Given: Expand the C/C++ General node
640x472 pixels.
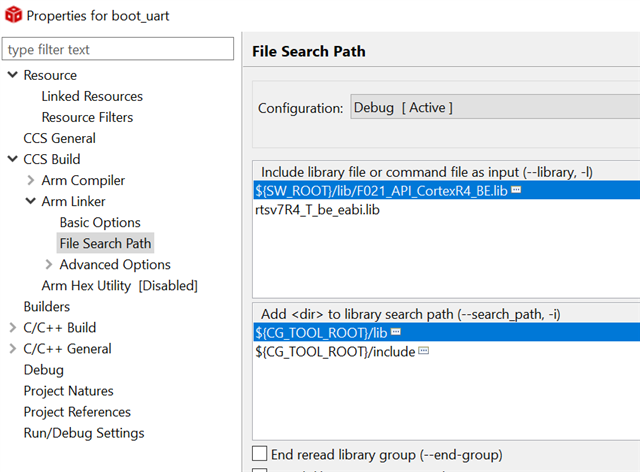Looking at the screenshot, I should (x=12, y=348).
